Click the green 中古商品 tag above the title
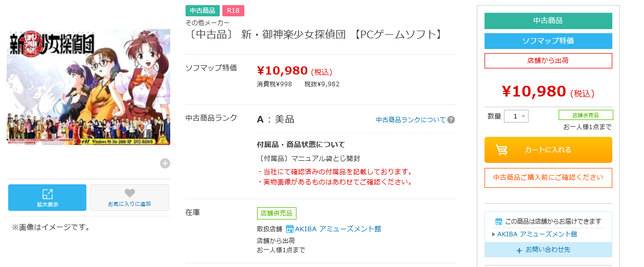Screen dimensions: 644x267 click(202, 11)
